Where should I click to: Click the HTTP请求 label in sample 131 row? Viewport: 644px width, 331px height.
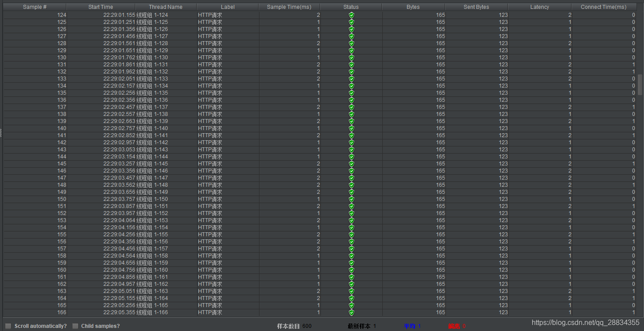point(210,65)
